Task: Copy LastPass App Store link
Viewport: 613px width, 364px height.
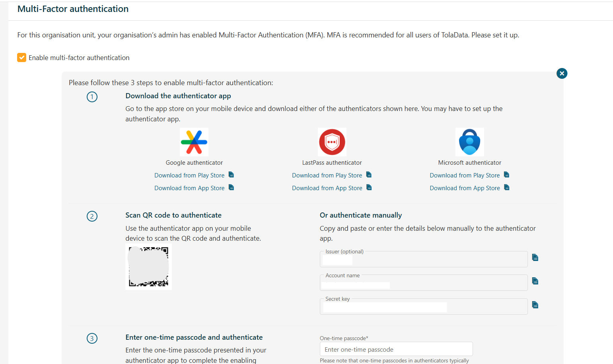Action: [x=369, y=187]
